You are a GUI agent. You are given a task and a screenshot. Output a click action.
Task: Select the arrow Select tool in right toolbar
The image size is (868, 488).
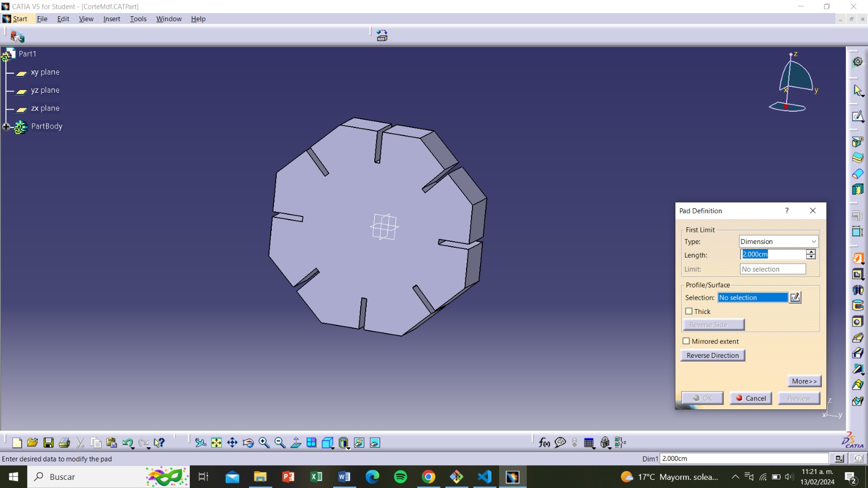click(858, 90)
